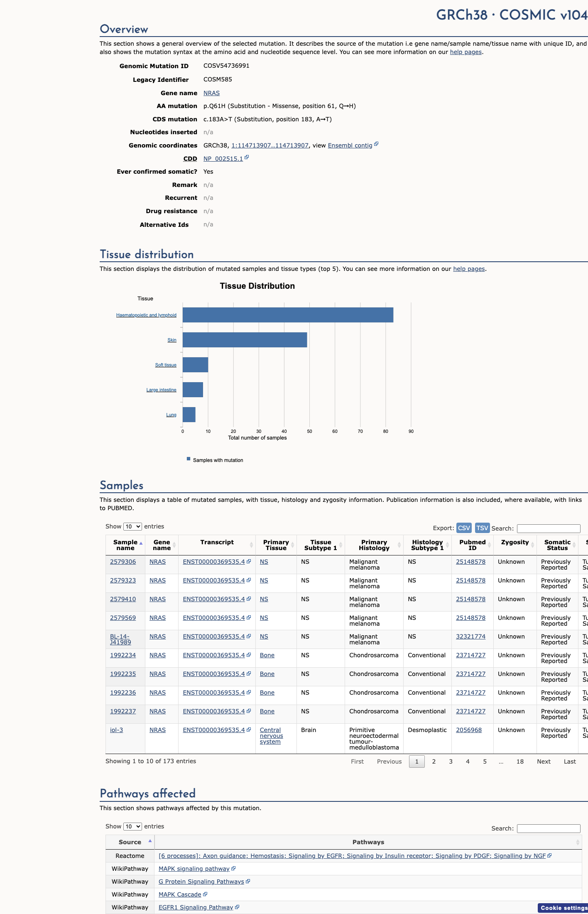Export Samples table as TSV
The width and height of the screenshot is (588, 914).
[x=482, y=528]
